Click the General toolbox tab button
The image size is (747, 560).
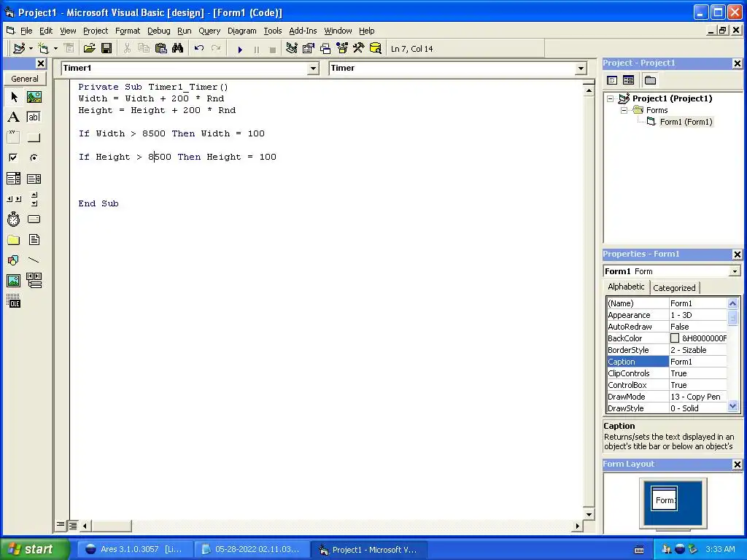tap(25, 79)
